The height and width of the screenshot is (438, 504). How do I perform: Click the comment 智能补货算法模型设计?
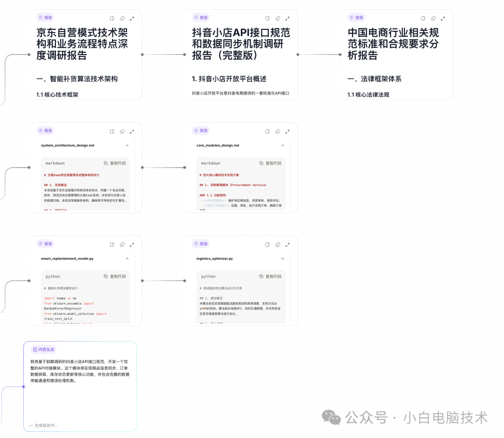tap(61, 288)
